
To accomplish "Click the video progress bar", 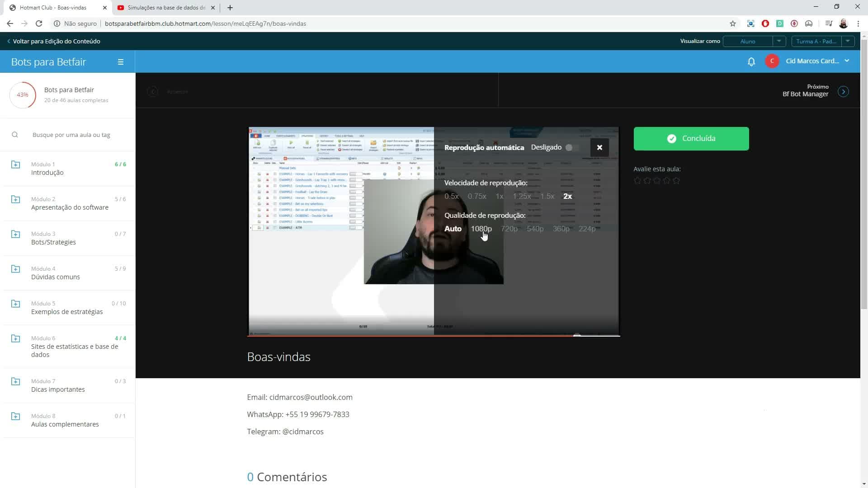I will 434,336.
